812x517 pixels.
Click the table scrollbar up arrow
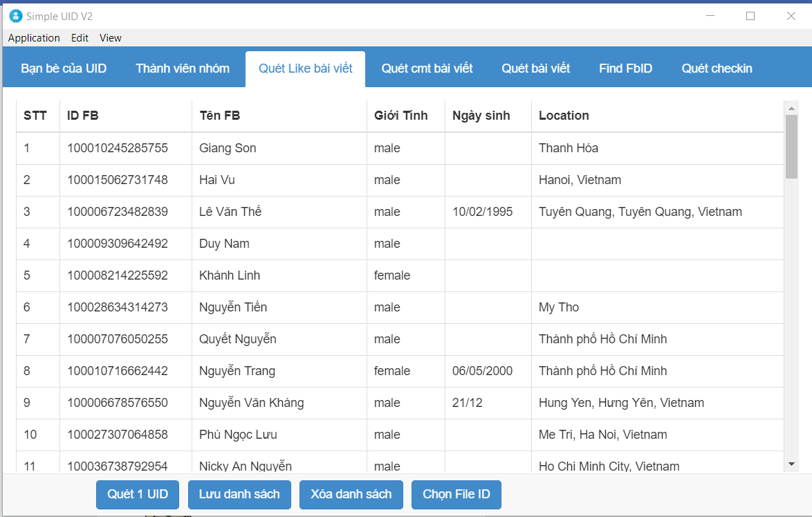click(791, 108)
